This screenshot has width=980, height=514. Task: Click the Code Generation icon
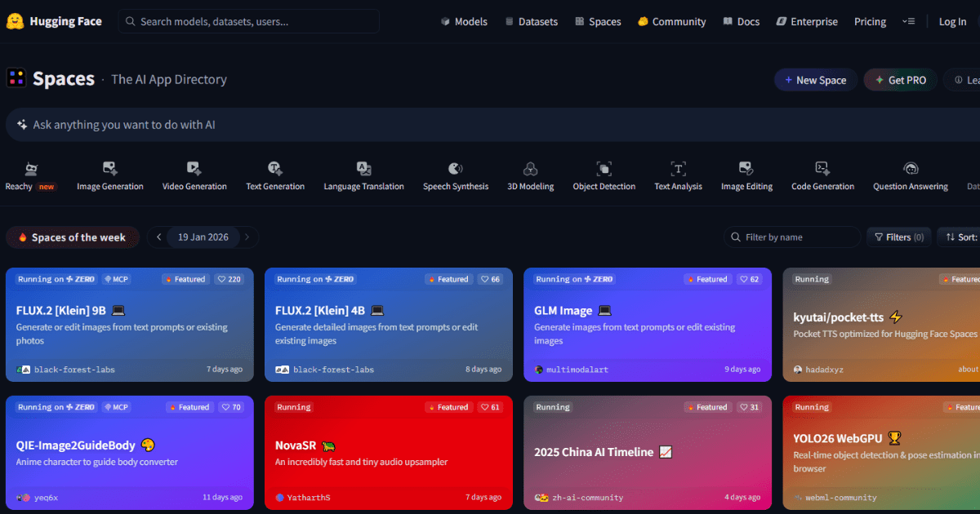click(822, 169)
